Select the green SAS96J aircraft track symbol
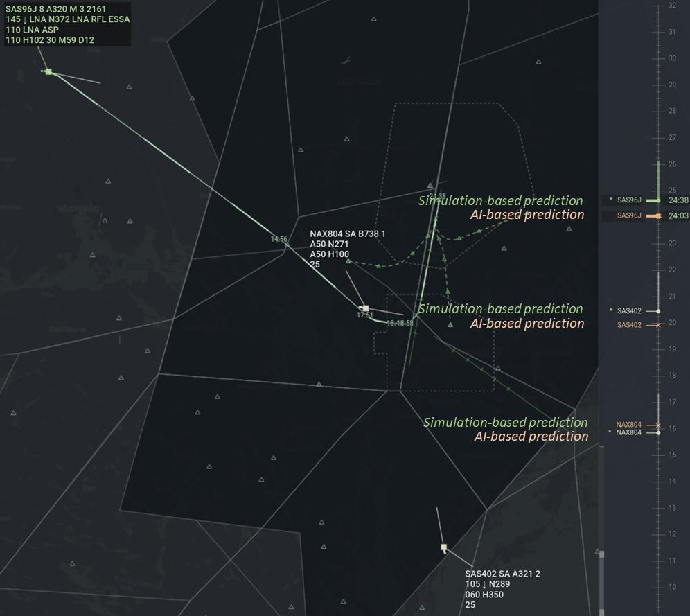This screenshot has width=690, height=616. click(48, 71)
